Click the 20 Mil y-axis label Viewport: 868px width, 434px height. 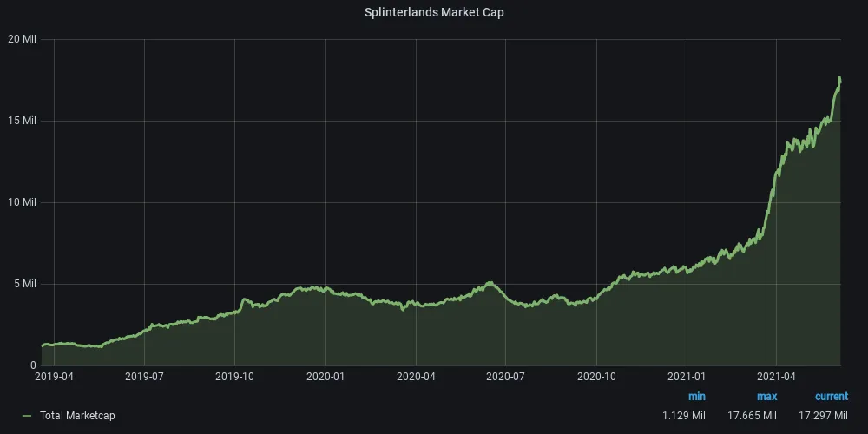[21, 39]
